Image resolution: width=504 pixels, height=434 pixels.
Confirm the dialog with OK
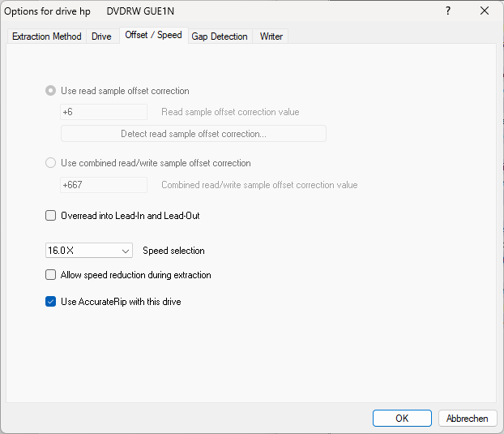point(402,419)
